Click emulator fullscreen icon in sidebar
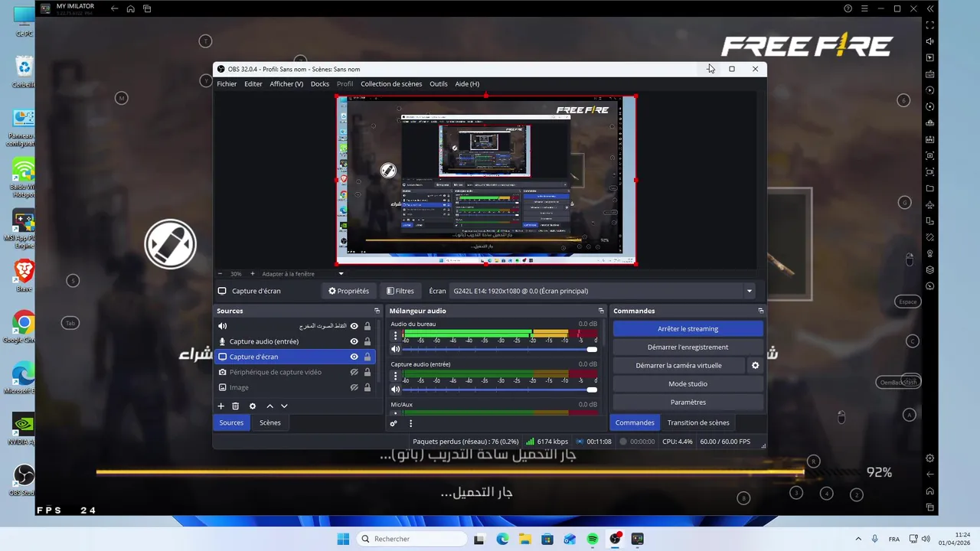 coord(930,25)
